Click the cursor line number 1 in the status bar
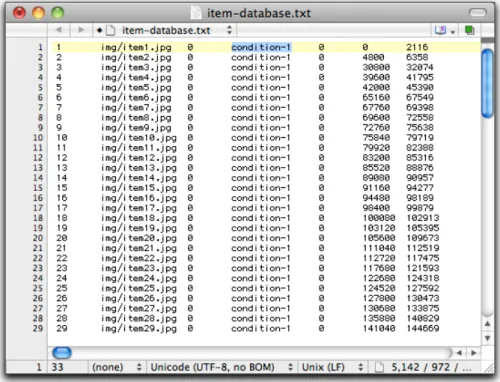500x382 pixels. coord(39,367)
